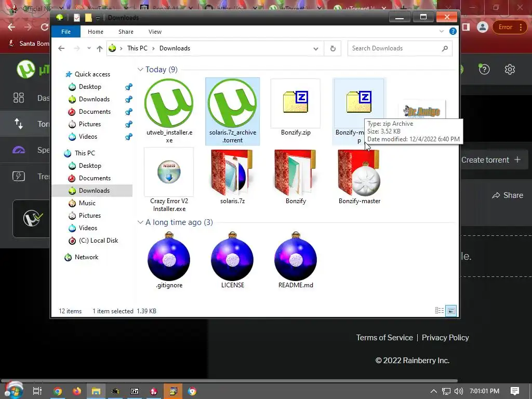
Task: Select the Bonzify.zip archive
Action: pos(296,108)
